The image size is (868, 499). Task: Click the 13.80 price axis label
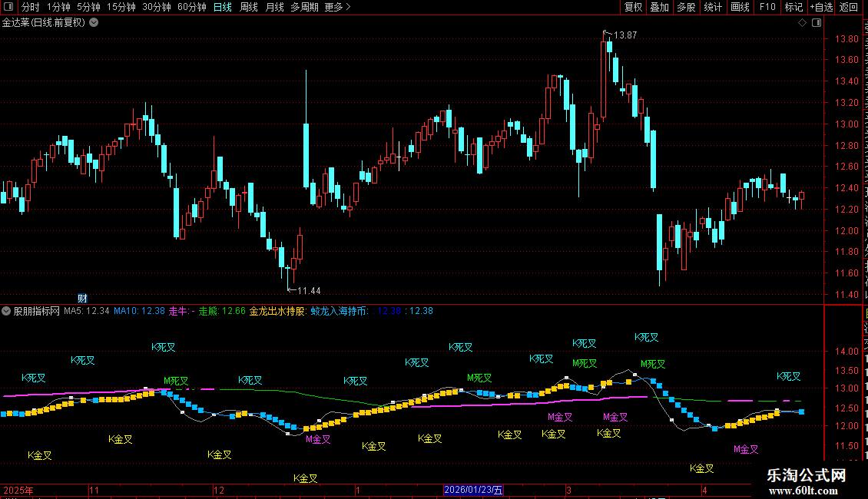847,39
